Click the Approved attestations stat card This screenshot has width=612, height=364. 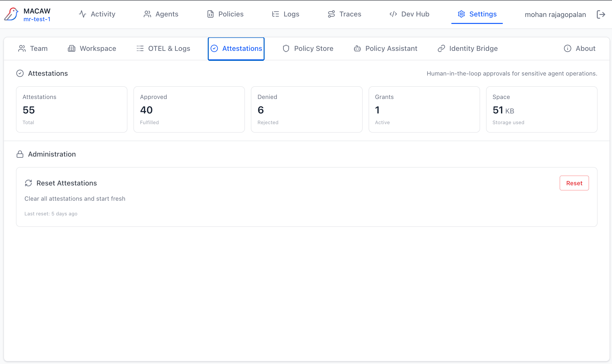coord(189,109)
